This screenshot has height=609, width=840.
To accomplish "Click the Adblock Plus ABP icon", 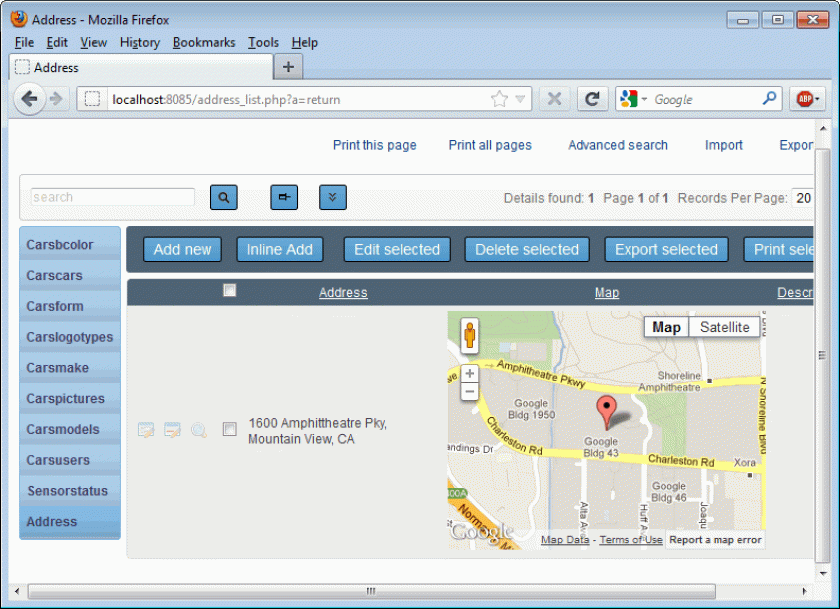I will tap(804, 99).
